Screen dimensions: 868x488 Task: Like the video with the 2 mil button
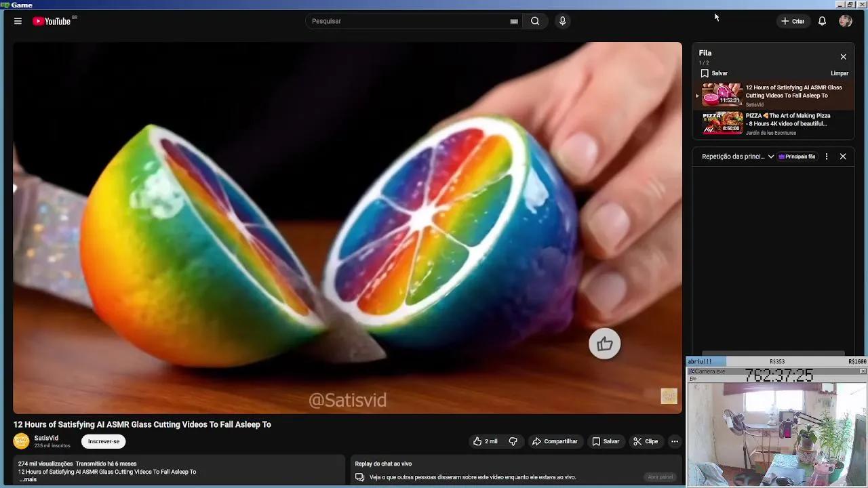click(485, 441)
